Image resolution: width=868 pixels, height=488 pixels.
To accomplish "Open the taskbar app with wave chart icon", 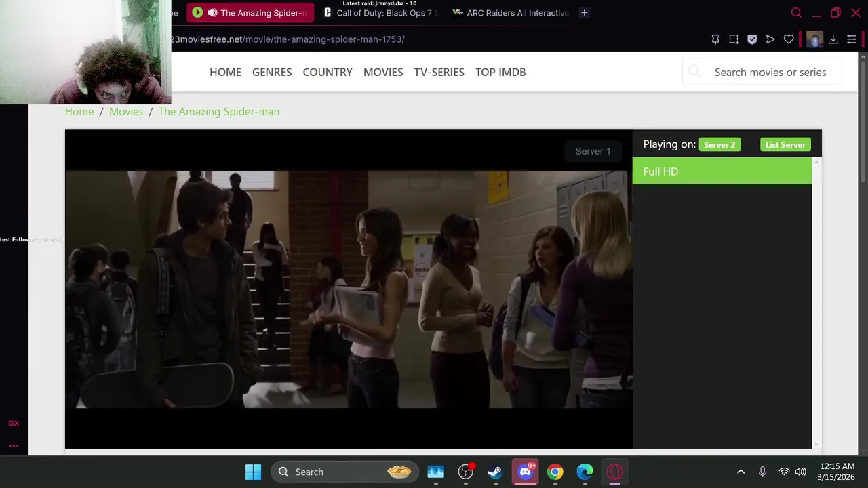I will point(435,472).
